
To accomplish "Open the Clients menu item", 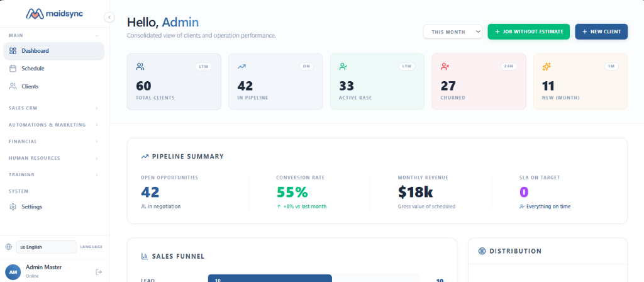I will (x=54, y=86).
